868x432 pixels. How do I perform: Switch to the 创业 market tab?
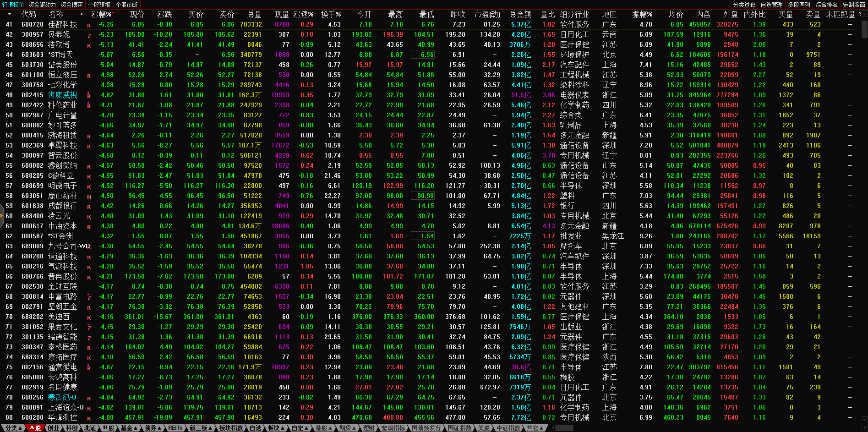pyautogui.click(x=54, y=428)
